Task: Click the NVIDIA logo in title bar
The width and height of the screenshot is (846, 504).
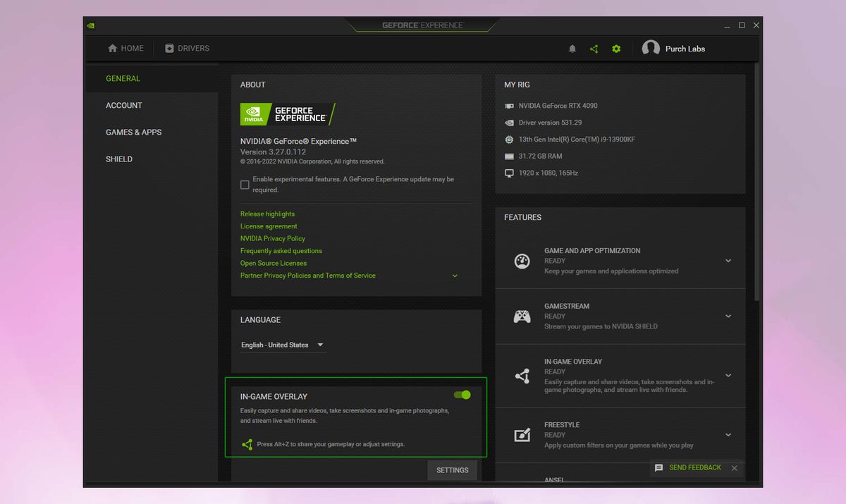Action: [x=90, y=25]
